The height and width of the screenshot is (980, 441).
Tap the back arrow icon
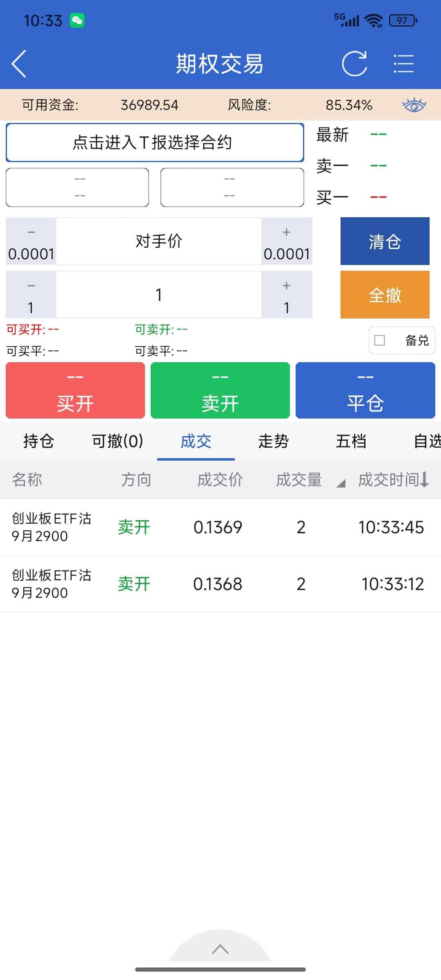[19, 64]
